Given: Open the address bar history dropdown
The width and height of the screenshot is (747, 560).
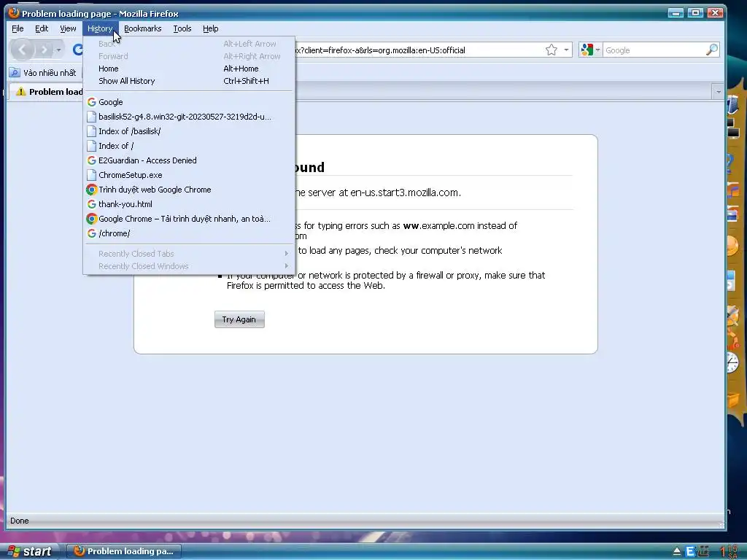Looking at the screenshot, I should [x=566, y=50].
